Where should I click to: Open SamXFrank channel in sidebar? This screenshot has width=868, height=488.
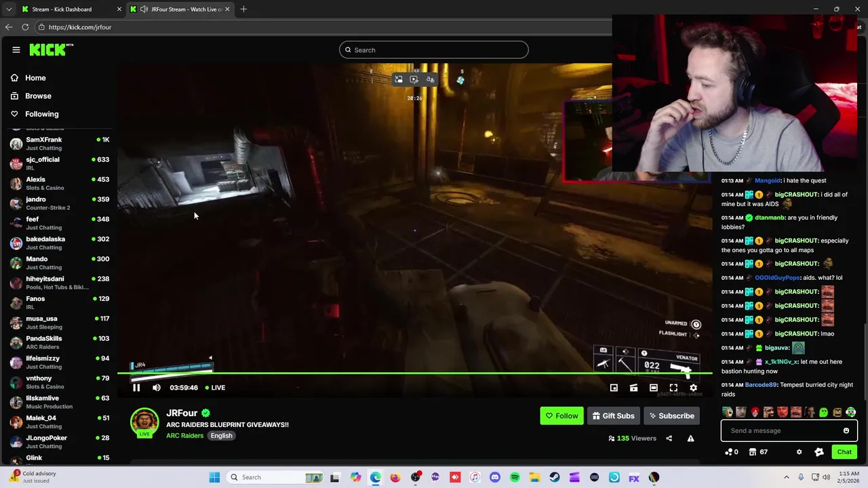(x=60, y=144)
